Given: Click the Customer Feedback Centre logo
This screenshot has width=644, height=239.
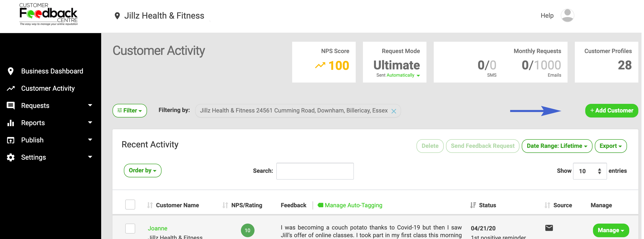Looking at the screenshot, I should click(49, 14).
